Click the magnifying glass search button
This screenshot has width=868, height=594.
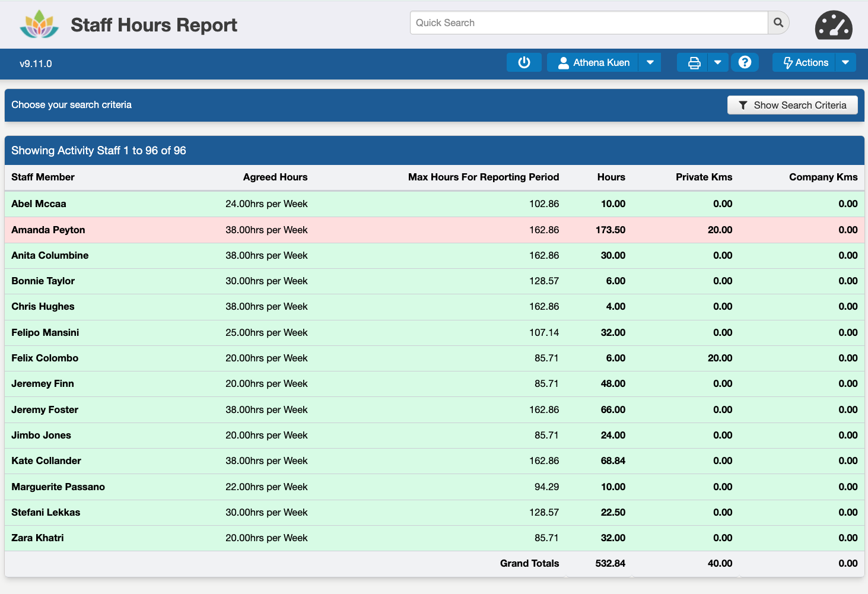778,23
